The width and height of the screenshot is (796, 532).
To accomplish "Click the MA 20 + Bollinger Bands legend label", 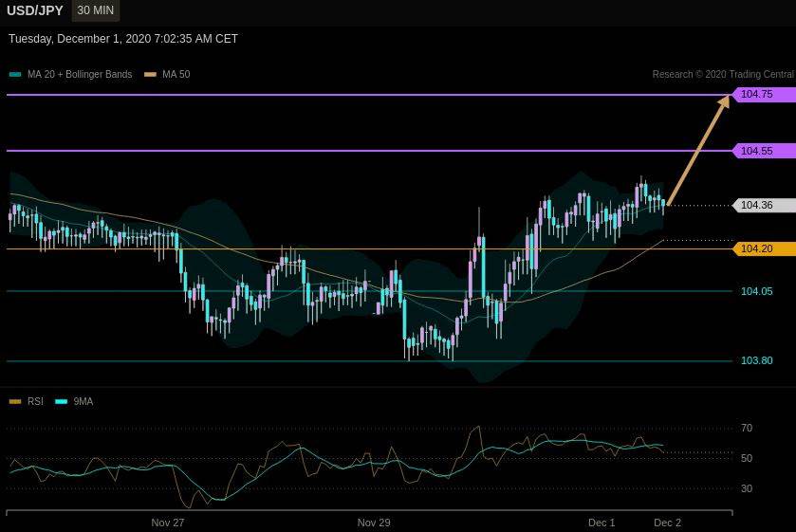I will click(x=80, y=74).
